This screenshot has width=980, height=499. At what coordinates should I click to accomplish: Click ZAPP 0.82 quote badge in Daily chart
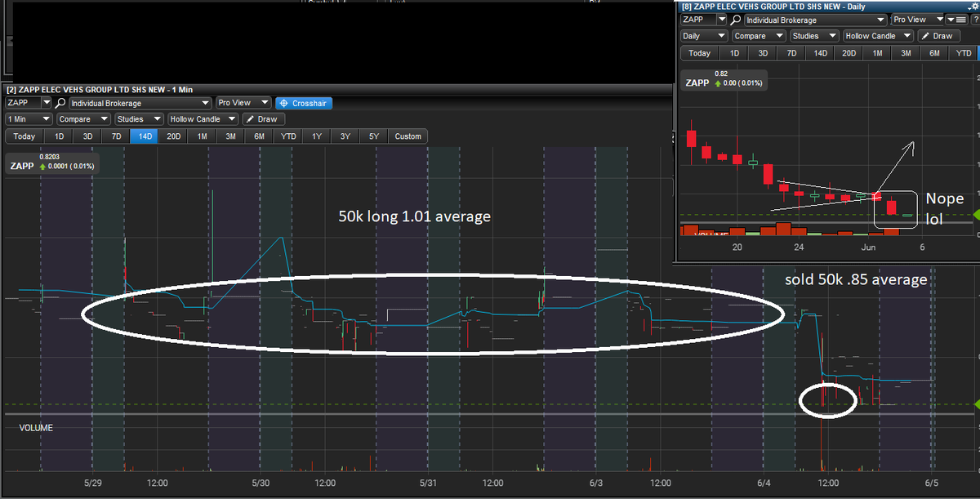tap(724, 78)
